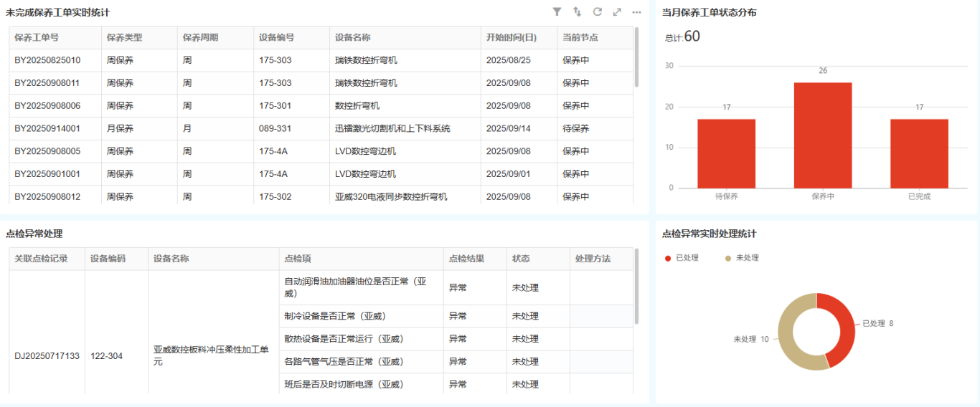Click the 保养中 bar in the chart
The height and width of the screenshot is (407, 980).
click(822, 135)
